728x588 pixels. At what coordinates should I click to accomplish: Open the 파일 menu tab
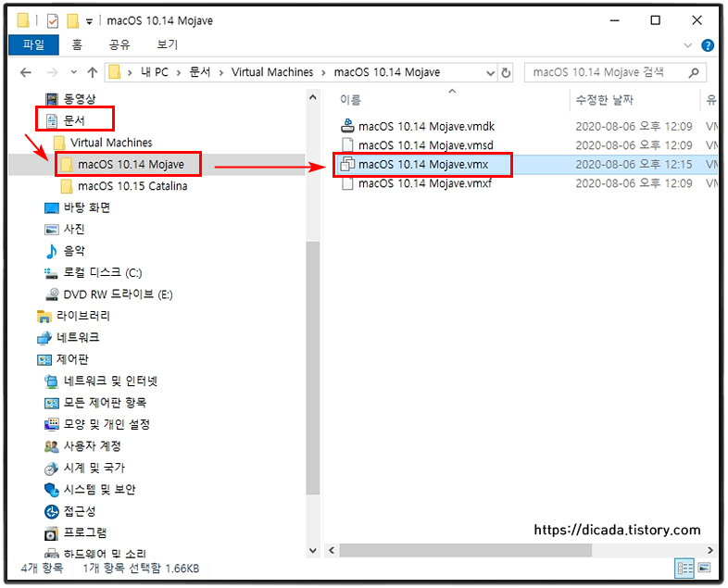coord(34,44)
